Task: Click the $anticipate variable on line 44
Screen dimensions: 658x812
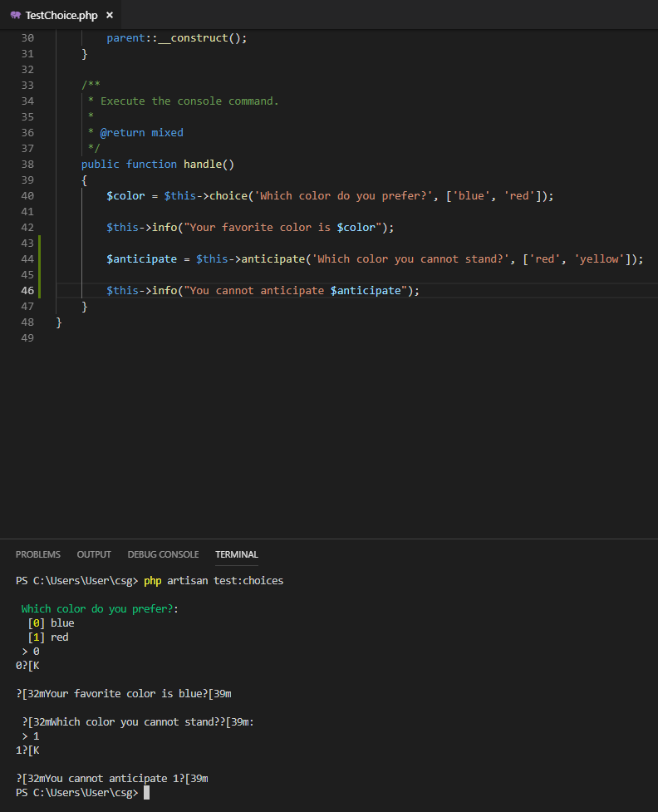Action: coord(142,259)
